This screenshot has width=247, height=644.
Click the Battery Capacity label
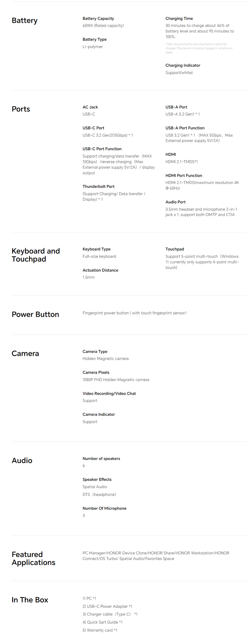98,18
